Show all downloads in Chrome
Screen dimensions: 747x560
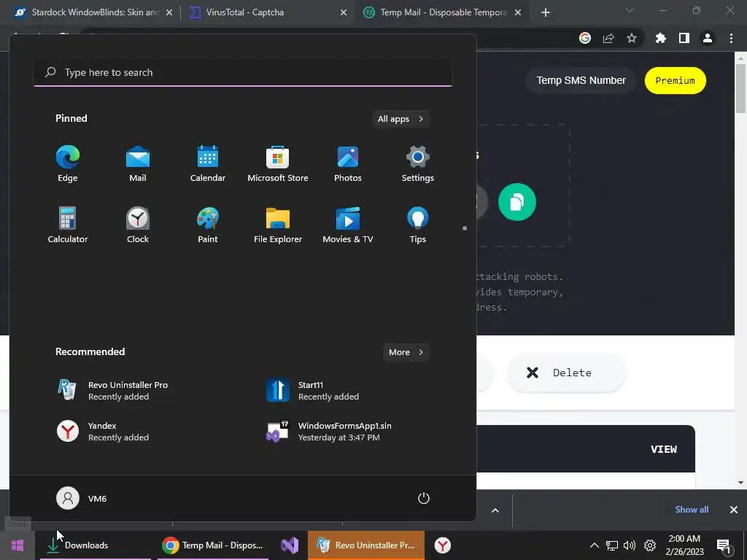692,510
